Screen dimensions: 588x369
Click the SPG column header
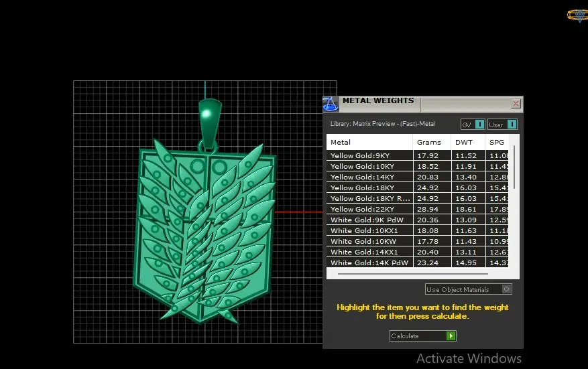click(497, 143)
